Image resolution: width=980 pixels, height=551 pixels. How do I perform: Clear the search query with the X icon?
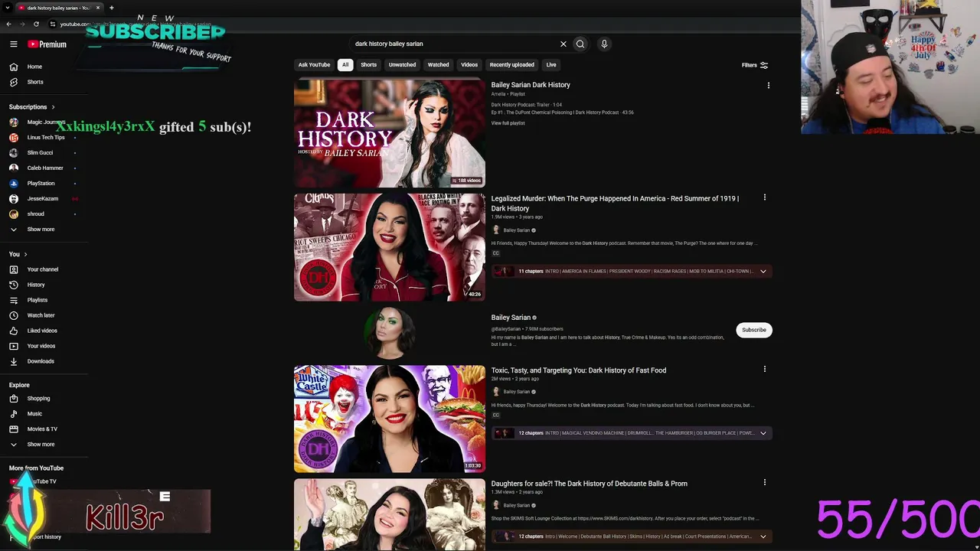tap(563, 44)
